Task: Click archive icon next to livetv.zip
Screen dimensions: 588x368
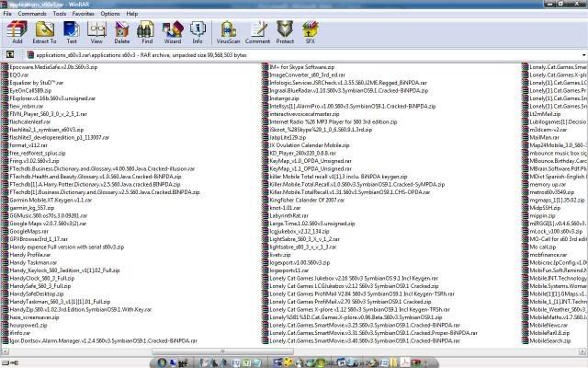Action: coord(266,255)
